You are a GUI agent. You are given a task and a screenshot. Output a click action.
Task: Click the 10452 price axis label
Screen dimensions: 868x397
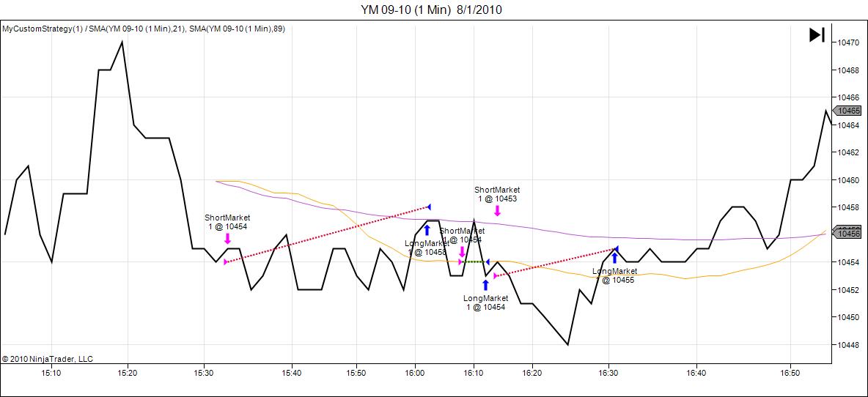849,290
